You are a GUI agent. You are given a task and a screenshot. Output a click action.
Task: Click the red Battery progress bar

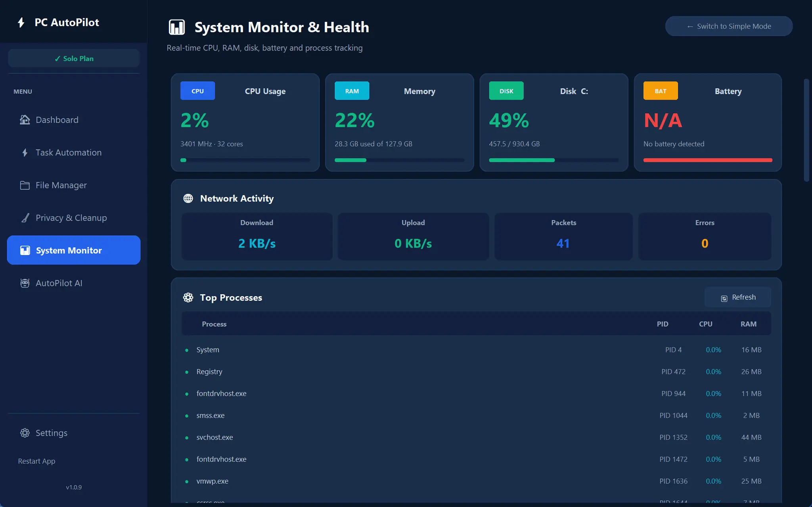[x=708, y=160]
